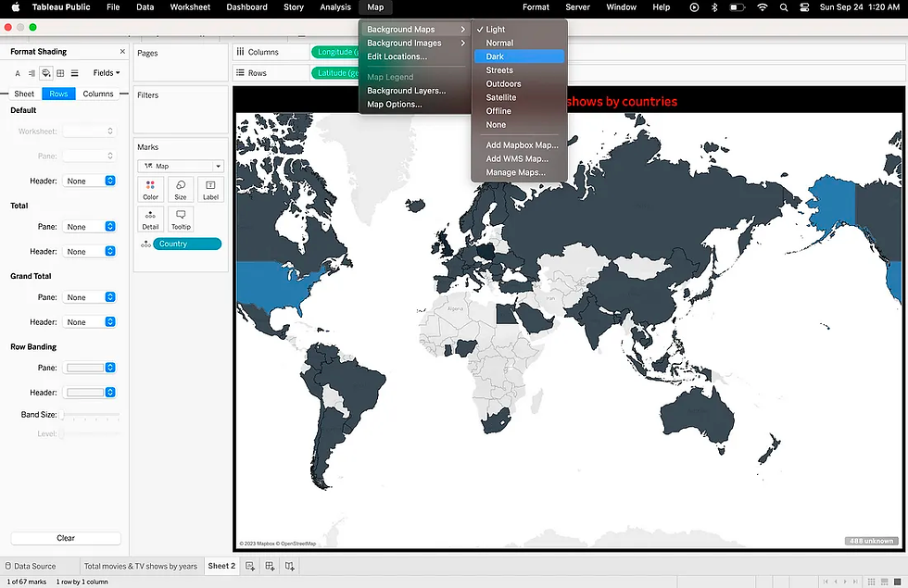Open Row Banding Pane color swatch
908x588 pixels.
(90, 369)
